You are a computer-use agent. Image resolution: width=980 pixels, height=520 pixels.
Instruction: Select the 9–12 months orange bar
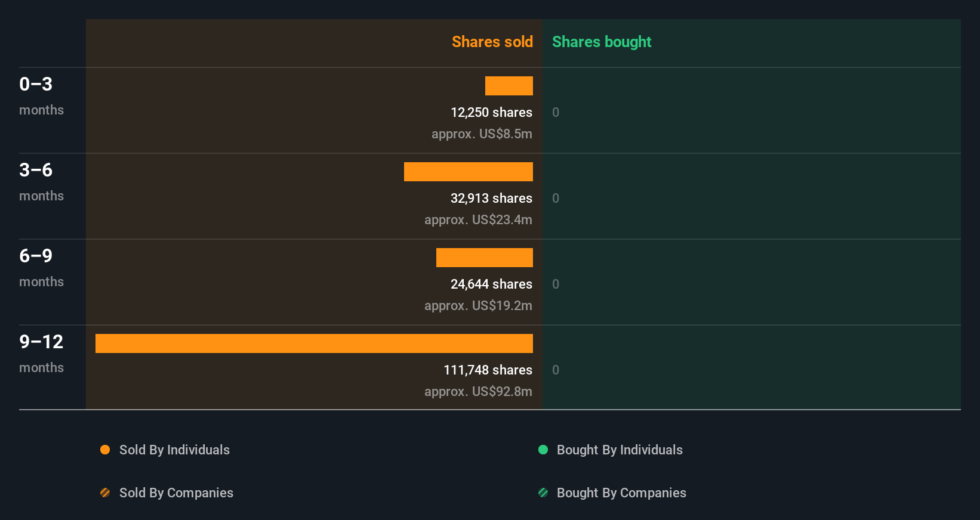(x=314, y=343)
